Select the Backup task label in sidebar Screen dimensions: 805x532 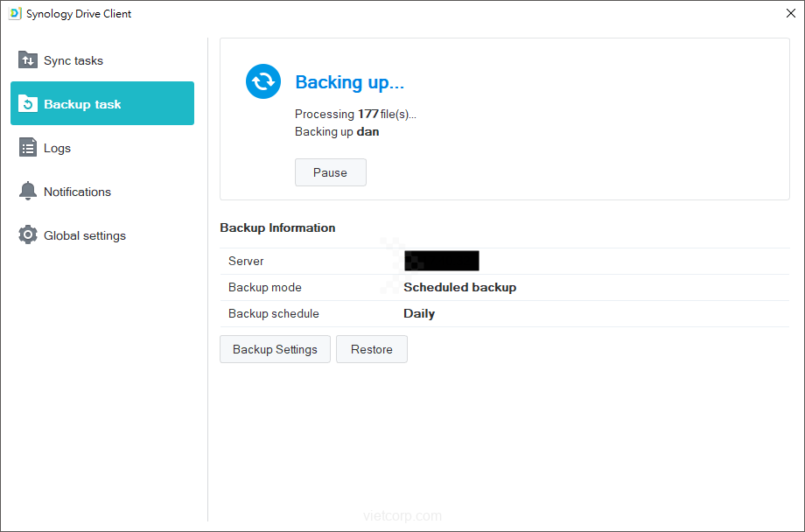click(82, 104)
